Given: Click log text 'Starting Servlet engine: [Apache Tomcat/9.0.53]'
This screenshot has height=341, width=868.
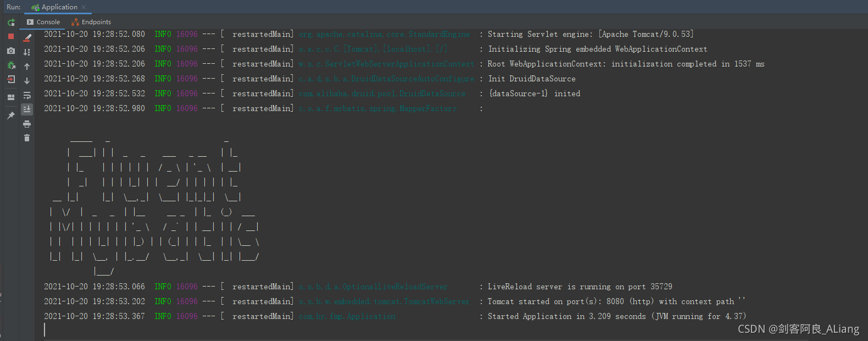Looking at the screenshot, I should 591,34.
